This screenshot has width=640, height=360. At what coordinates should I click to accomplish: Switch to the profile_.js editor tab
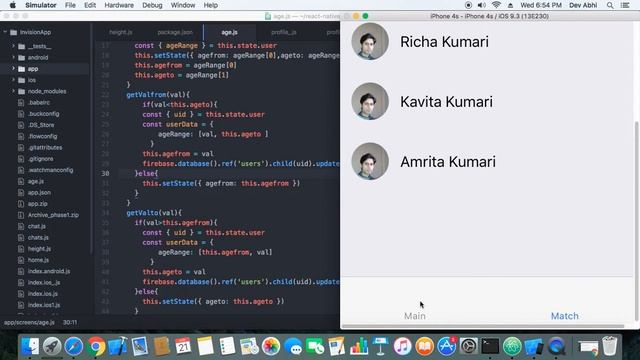(284, 32)
